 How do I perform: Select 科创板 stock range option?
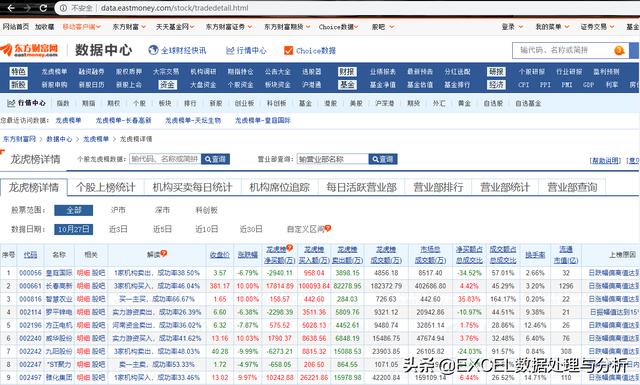tap(207, 210)
